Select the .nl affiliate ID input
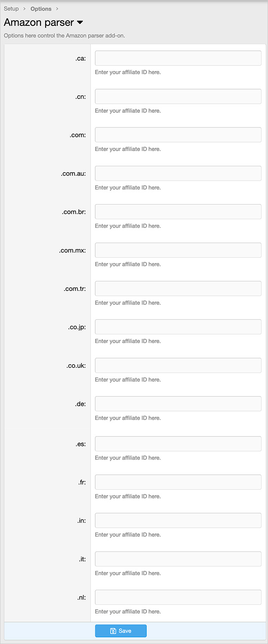268x644 pixels. point(178,597)
